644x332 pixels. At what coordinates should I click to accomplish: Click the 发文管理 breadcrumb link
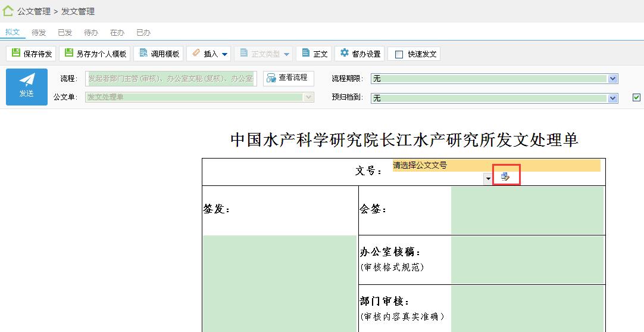tap(78, 11)
